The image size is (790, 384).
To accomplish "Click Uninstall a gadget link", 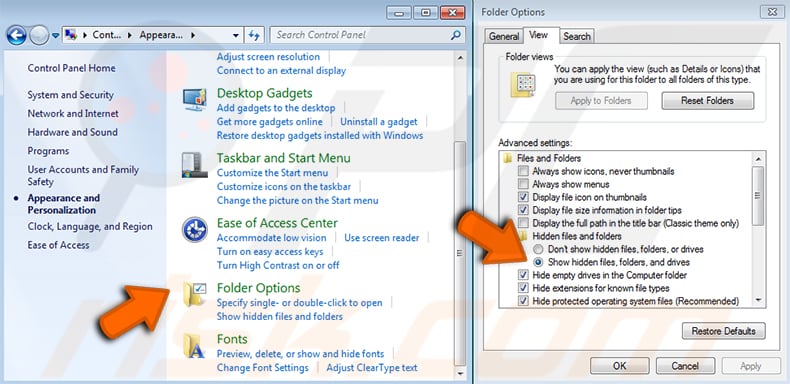I will 378,121.
